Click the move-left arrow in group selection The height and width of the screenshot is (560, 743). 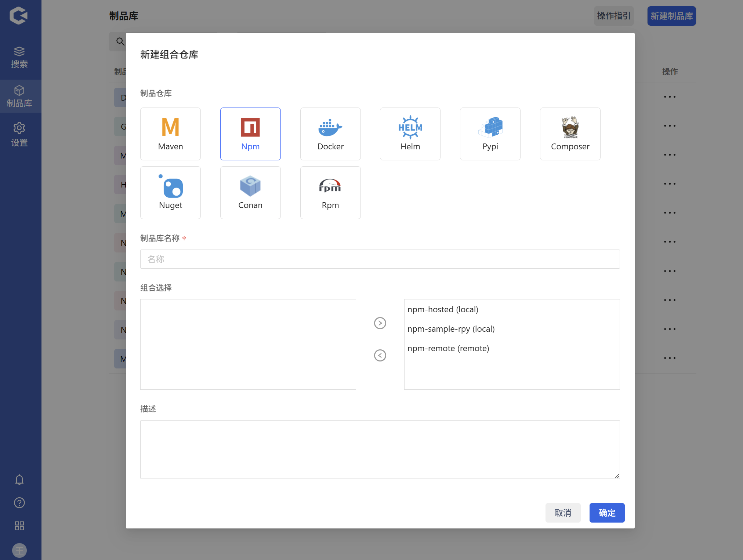pyautogui.click(x=380, y=355)
